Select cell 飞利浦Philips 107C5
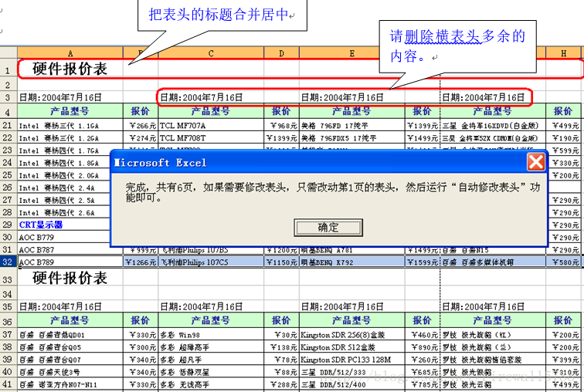 point(211,262)
